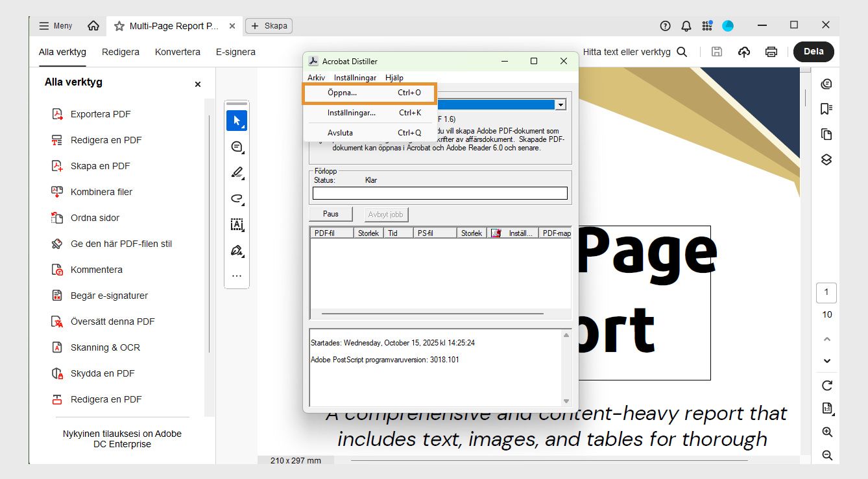
Task: Click the cloud upload icon
Action: click(744, 52)
